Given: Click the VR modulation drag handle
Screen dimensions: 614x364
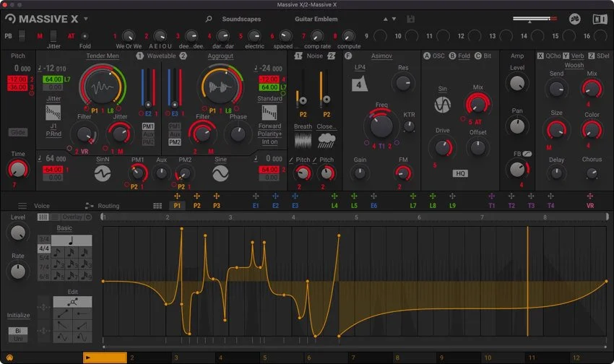Looking at the screenshot, I should 590,196.
